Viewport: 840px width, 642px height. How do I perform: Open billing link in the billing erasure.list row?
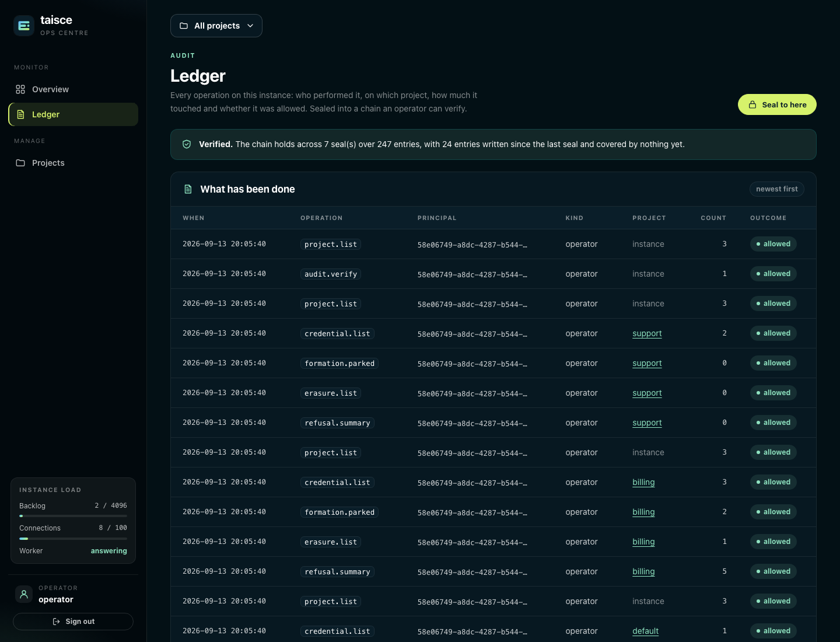pyautogui.click(x=643, y=542)
